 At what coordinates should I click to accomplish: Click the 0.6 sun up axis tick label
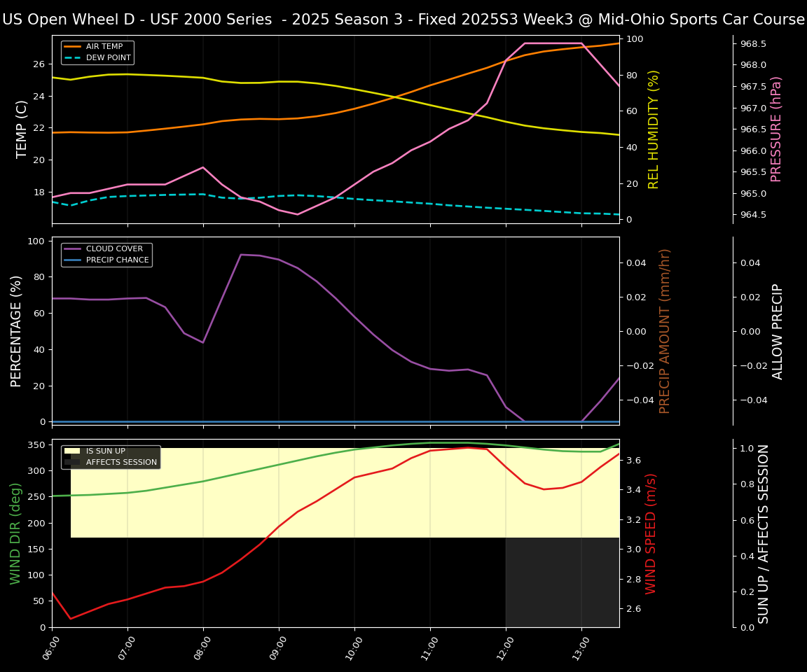pos(747,520)
